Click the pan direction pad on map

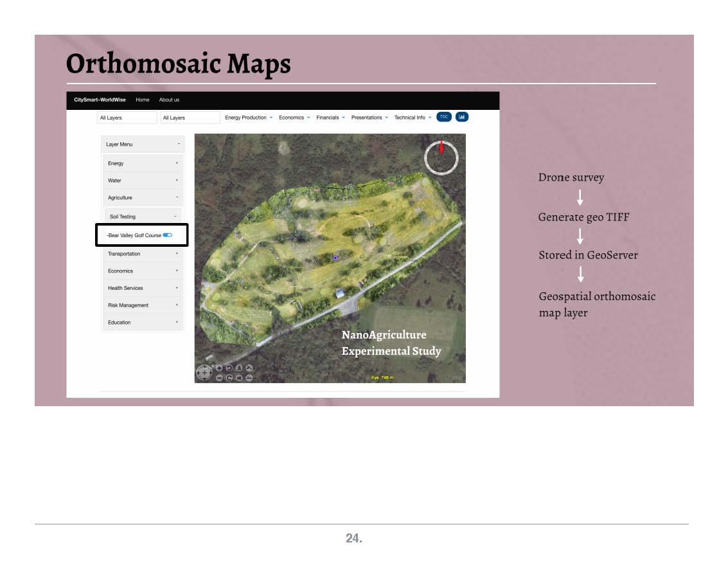pyautogui.click(x=203, y=373)
